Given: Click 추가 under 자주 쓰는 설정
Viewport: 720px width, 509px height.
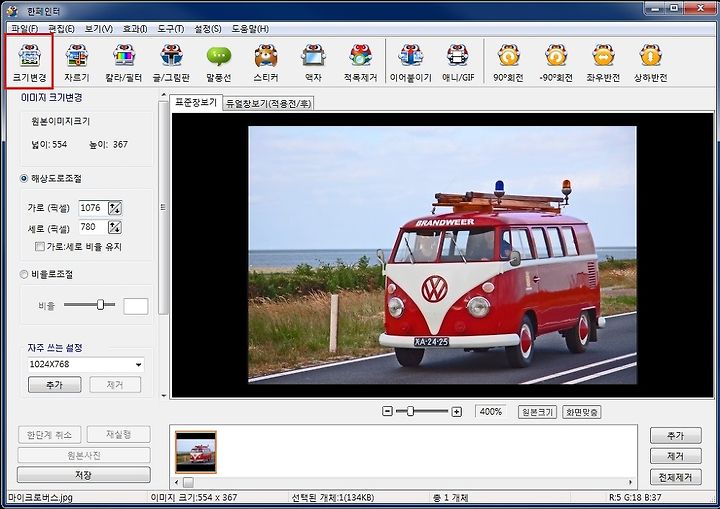Looking at the screenshot, I should 55,385.
